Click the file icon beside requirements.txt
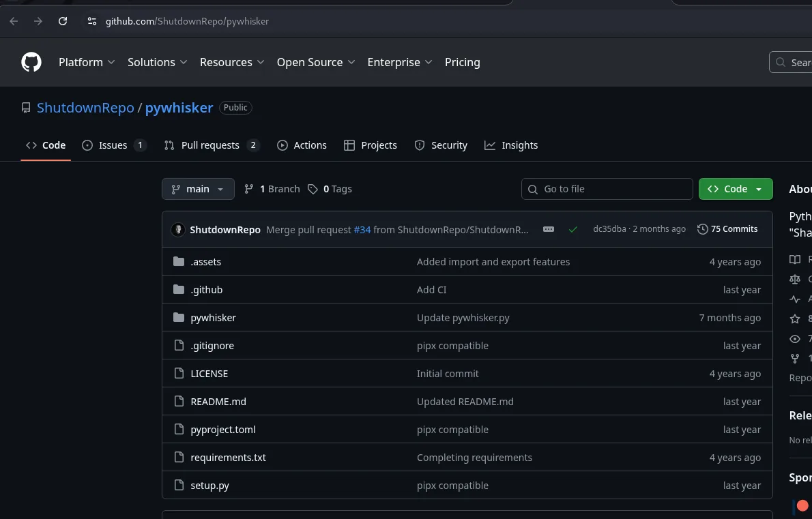Screen dimensions: 812x519 click(x=179, y=457)
